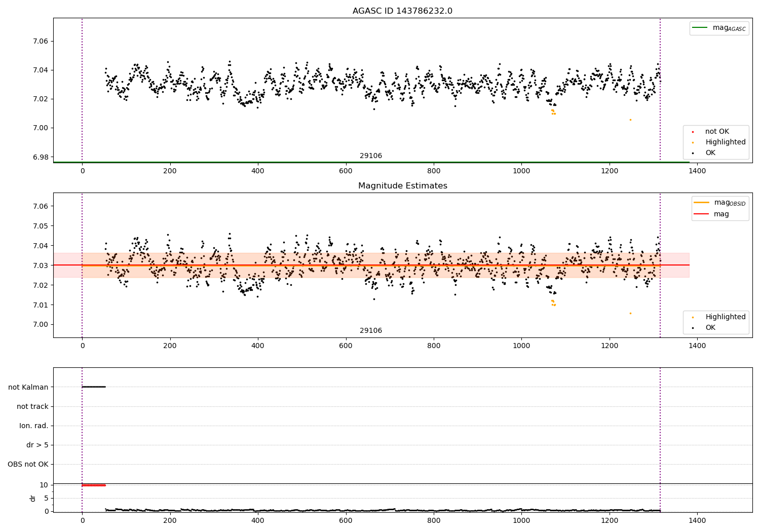This screenshot has height=532, width=760.
Task: Select the 'not Kalman' axis label
Action: point(28,387)
